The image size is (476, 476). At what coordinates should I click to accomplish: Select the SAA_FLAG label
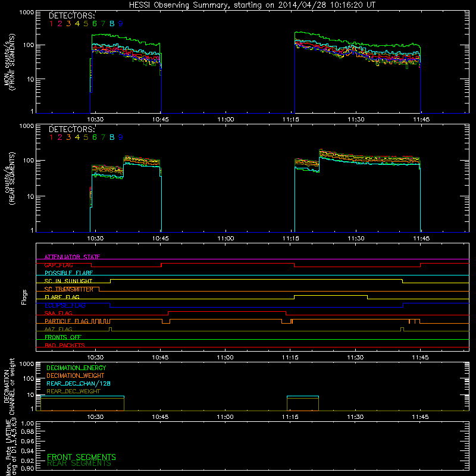(58, 314)
